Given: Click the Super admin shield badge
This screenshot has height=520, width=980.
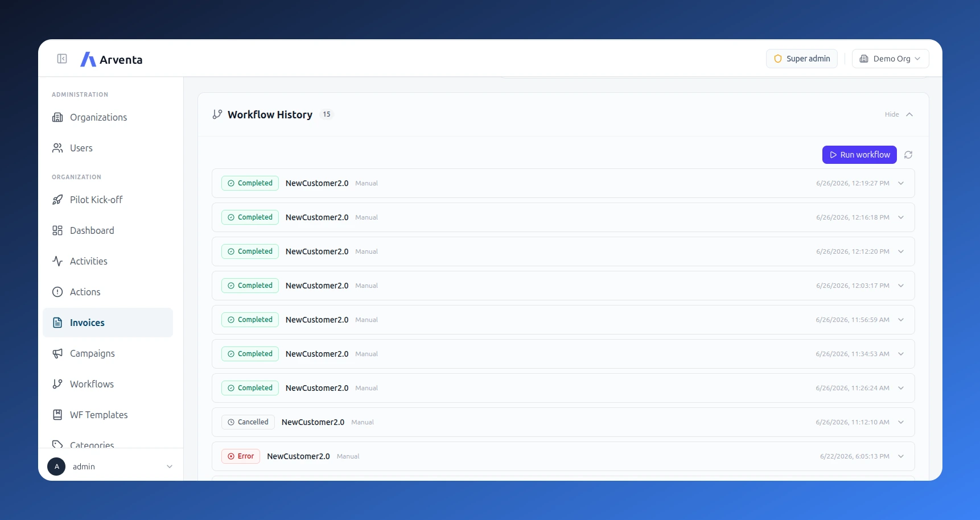Looking at the screenshot, I should [x=802, y=59].
